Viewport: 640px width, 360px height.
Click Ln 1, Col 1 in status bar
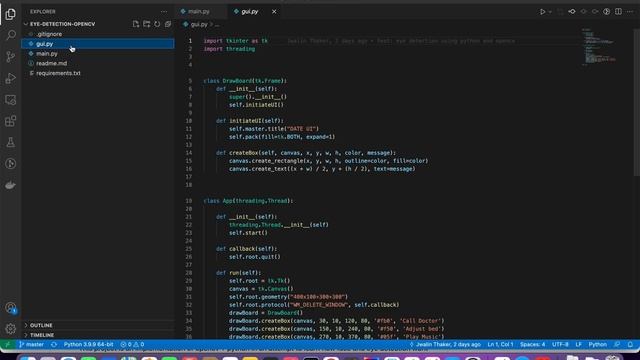[x=500, y=344]
